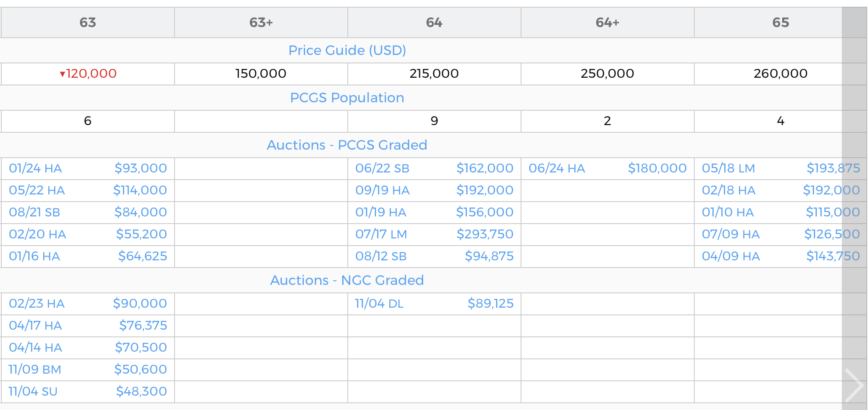View the 11/09 BM $50,600 auction
This screenshot has height=410, width=868.
pos(88,369)
